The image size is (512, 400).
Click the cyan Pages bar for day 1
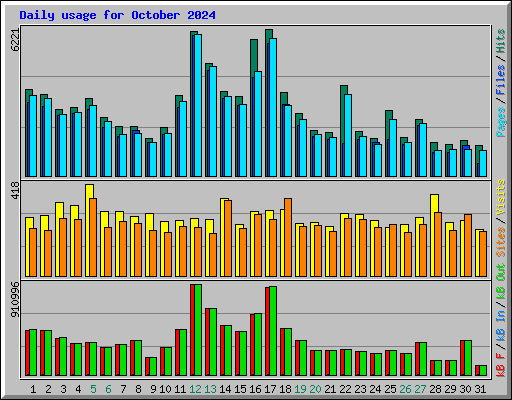33,136
